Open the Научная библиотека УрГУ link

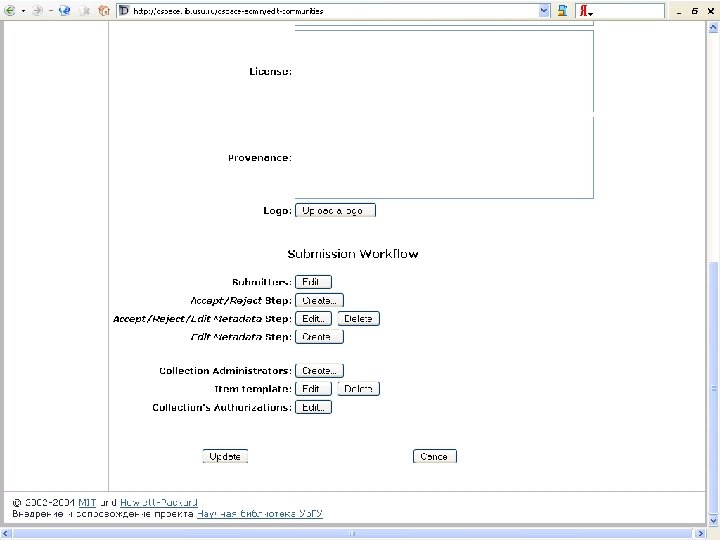pos(260,514)
